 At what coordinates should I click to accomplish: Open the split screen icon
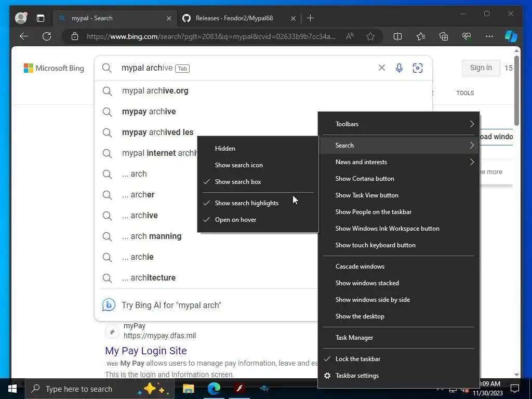[x=397, y=36]
